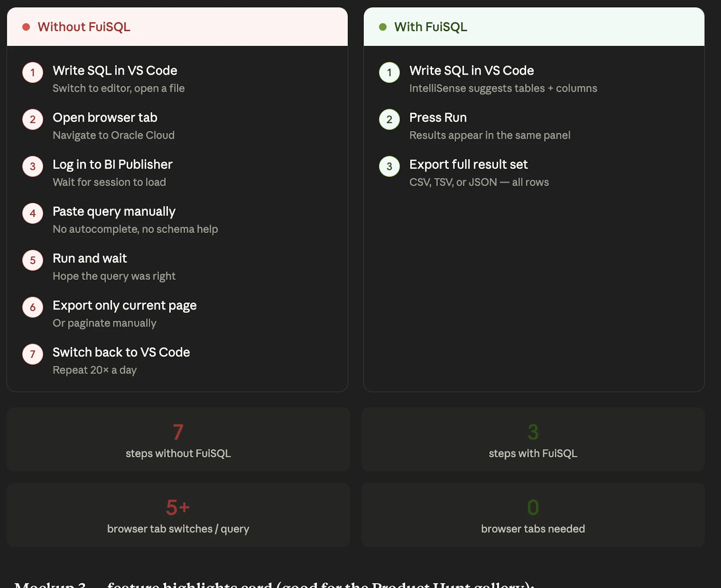Screen dimensions: 721x588
Task: Click 'steps without FuiSQL' label
Action: 178,453
